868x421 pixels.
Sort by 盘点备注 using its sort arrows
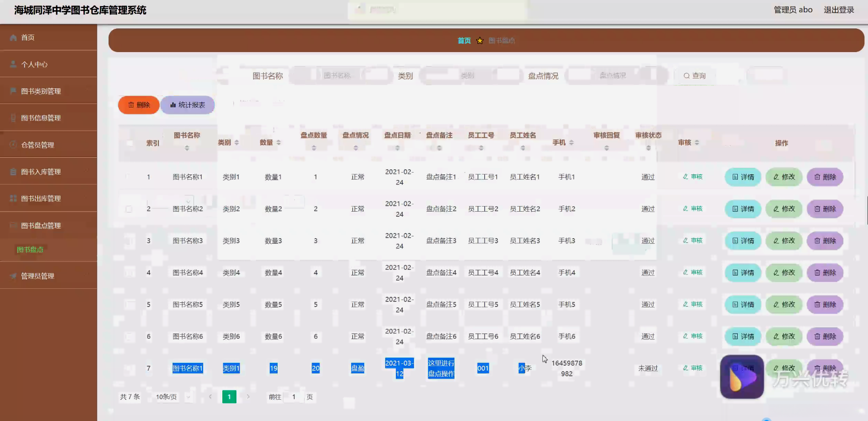pos(440,148)
